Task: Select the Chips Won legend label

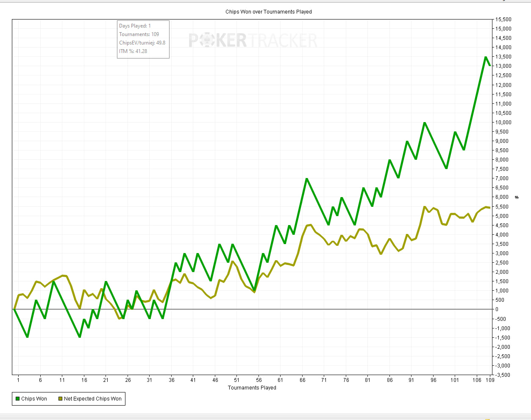Action: click(34, 399)
